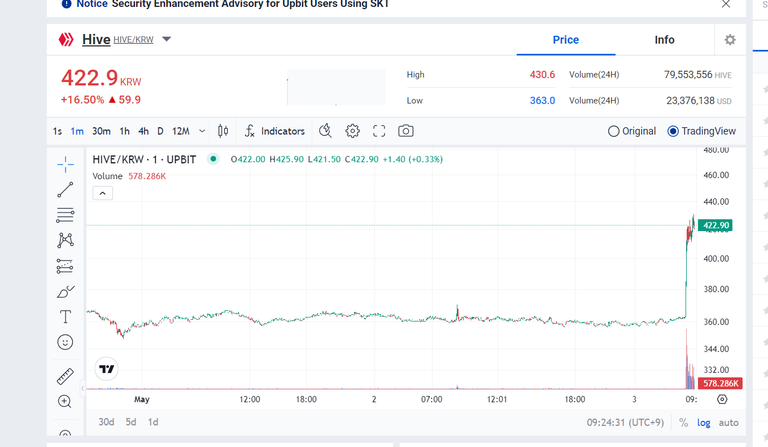Enter fullscreen chart mode
Viewport: 768px width, 447px height.
(x=379, y=131)
